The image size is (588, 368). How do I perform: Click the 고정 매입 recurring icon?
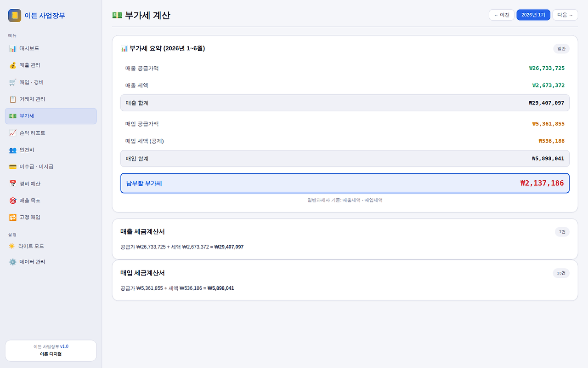(13, 217)
